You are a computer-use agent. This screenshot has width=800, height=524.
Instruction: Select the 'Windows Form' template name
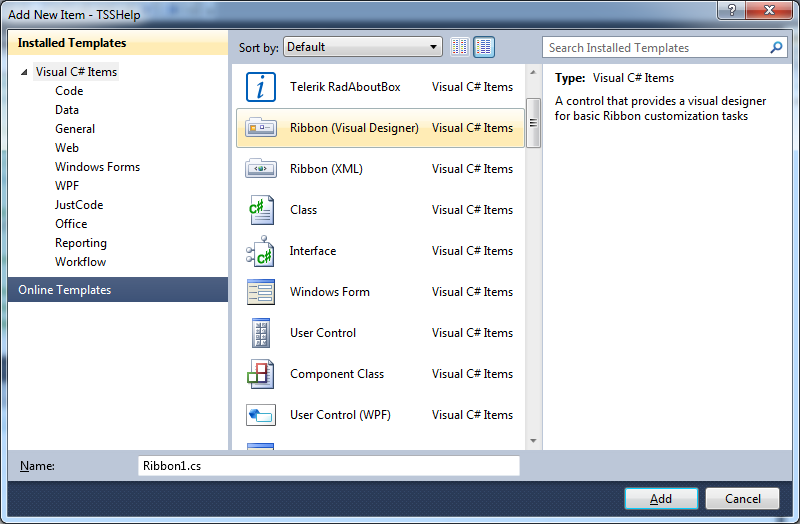[x=330, y=292]
